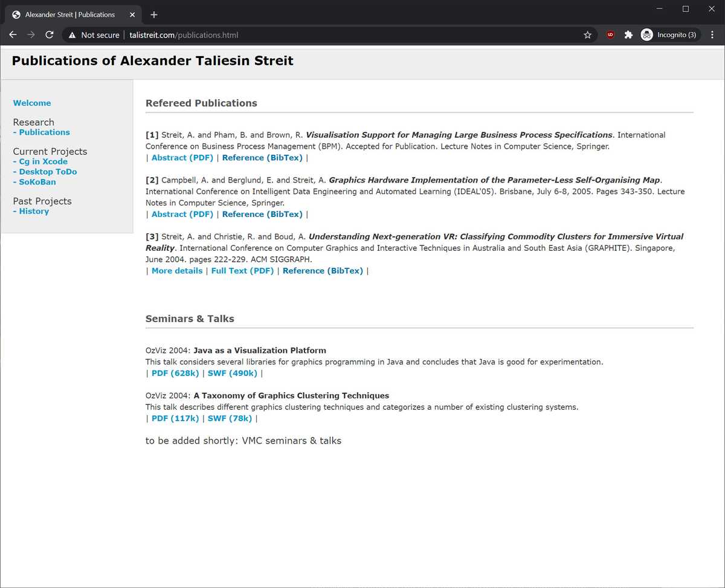Click the Graphics Hardware Implementation paper title
The height and width of the screenshot is (588, 725).
[x=494, y=180]
